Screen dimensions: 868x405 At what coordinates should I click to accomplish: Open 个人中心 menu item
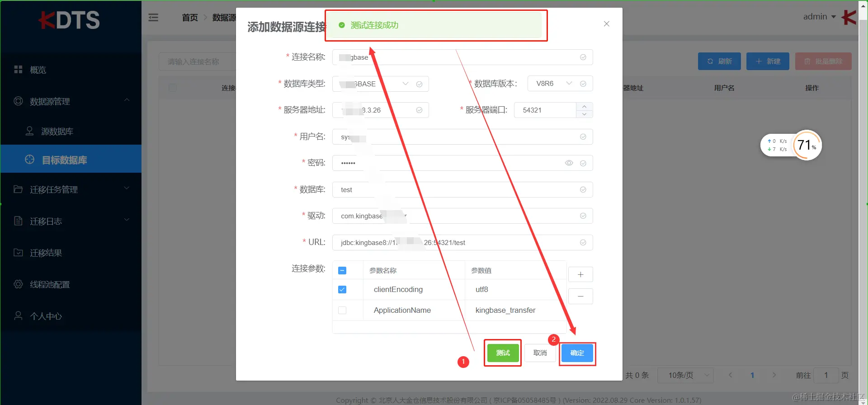[x=71, y=316]
